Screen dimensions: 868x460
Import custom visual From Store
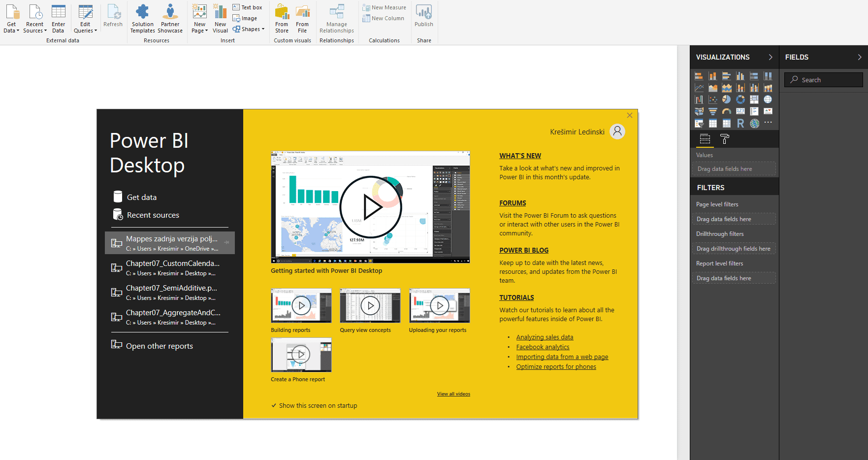pos(282,19)
